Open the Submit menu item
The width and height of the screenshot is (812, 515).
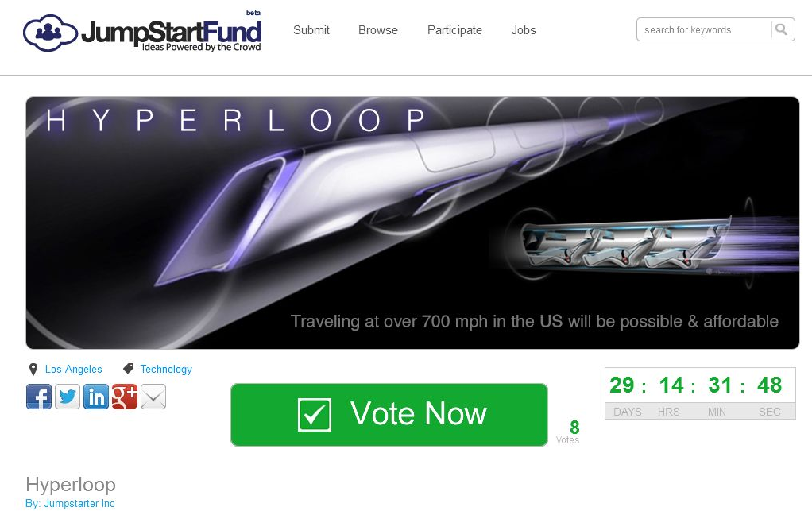tap(311, 30)
